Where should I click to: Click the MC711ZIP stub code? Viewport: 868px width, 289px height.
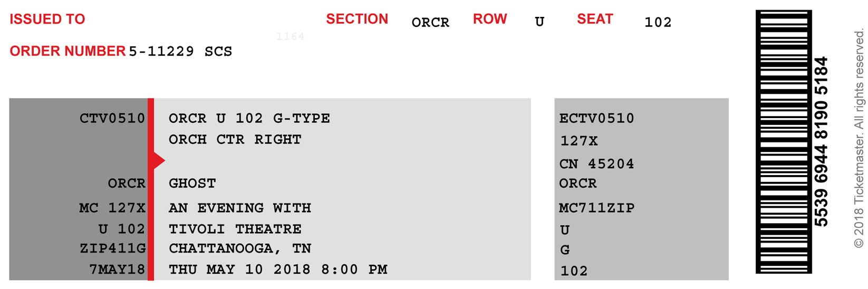(596, 208)
